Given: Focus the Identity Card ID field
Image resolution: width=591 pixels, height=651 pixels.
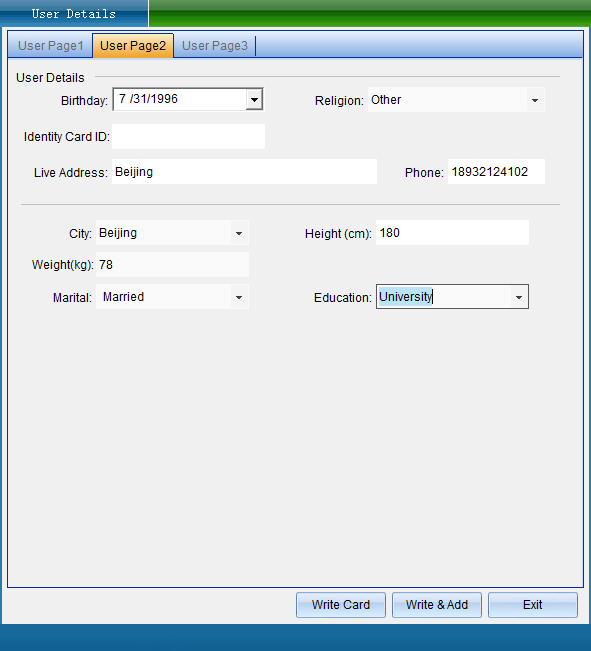Looking at the screenshot, I should (189, 137).
